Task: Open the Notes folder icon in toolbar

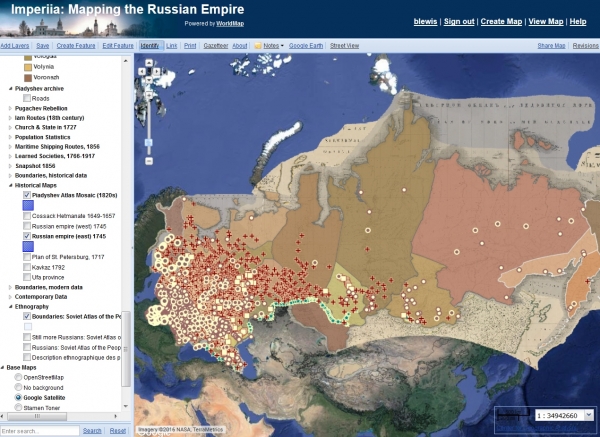Action: pos(258,46)
